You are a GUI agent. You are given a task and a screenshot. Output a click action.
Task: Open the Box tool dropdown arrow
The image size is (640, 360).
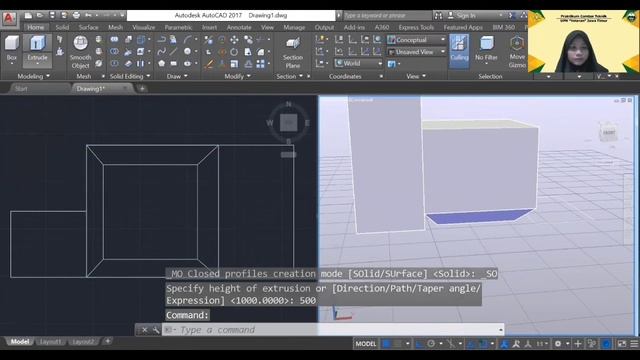11,64
